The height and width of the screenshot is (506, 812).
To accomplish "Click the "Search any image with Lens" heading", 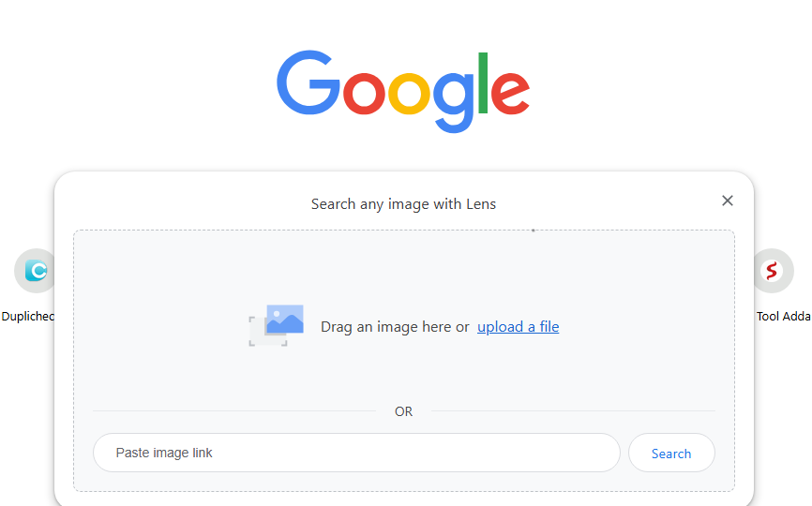I will [403, 204].
